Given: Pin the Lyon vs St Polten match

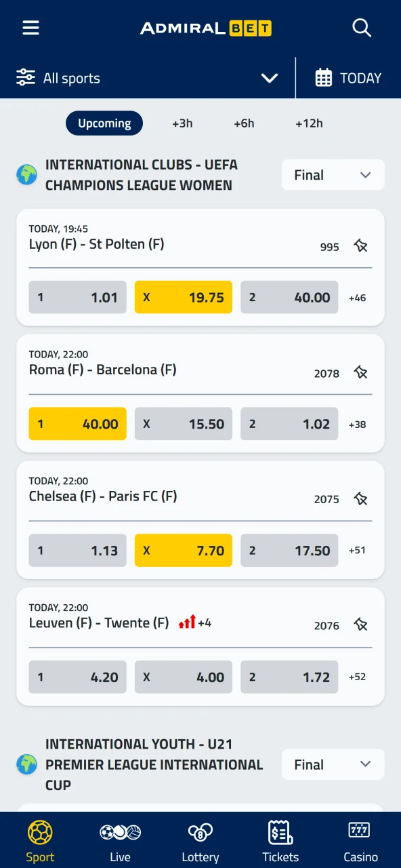Looking at the screenshot, I should [361, 246].
